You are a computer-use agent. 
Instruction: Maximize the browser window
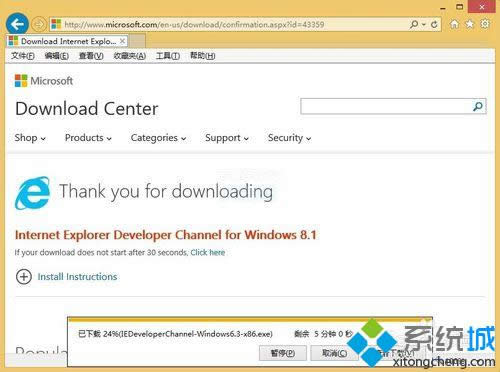[460, 7]
